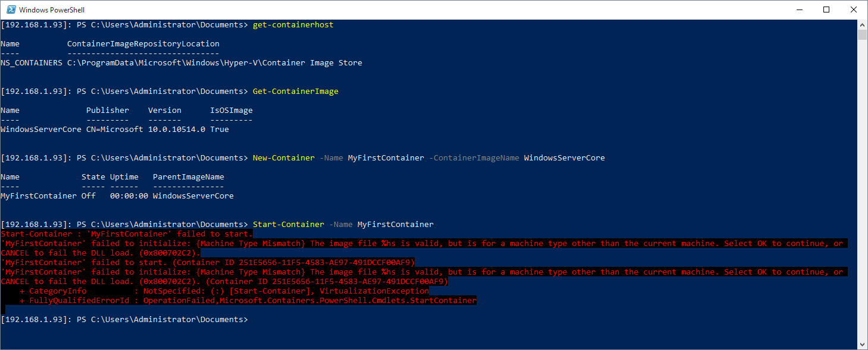Click the "-Name" parameter of New-Container
The width and height of the screenshot is (868, 350).
point(331,158)
